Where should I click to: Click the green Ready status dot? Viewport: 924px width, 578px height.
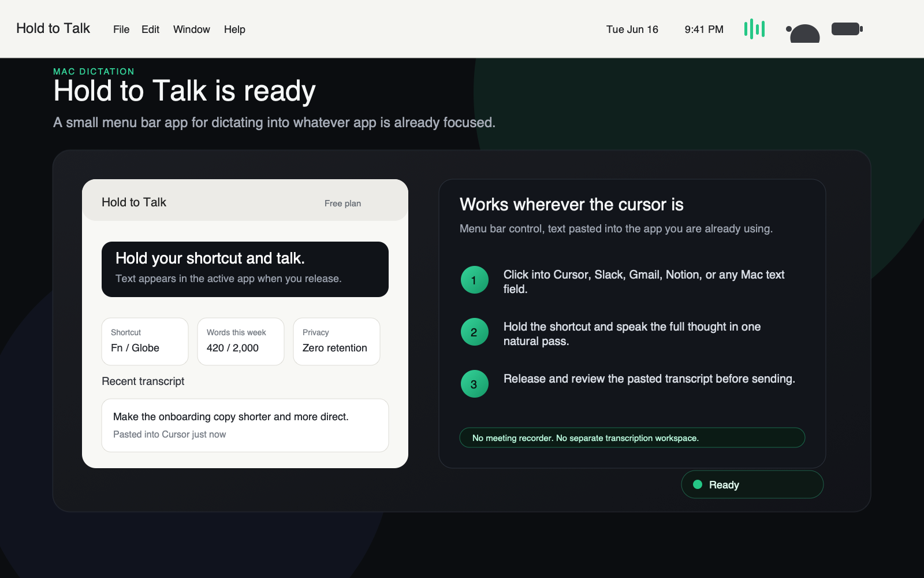[x=698, y=484]
